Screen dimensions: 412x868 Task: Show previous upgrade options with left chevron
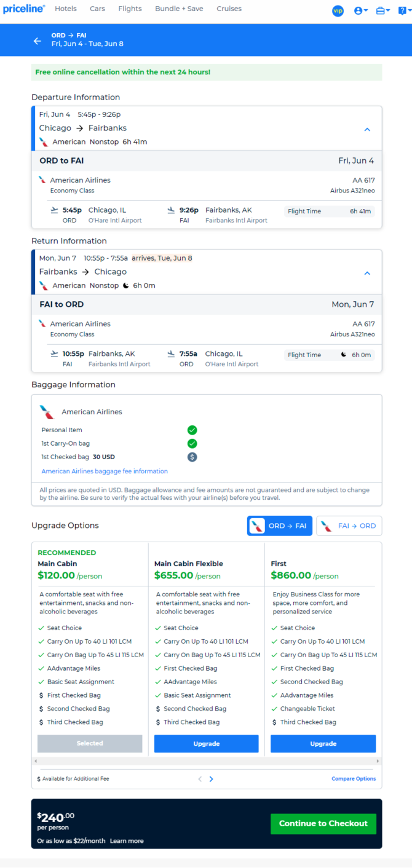pos(200,779)
